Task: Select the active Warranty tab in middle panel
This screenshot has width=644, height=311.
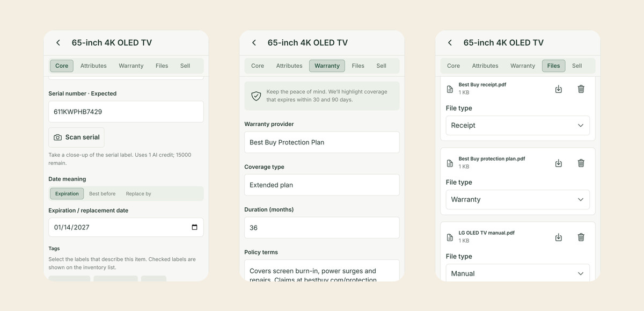Action: click(x=327, y=66)
